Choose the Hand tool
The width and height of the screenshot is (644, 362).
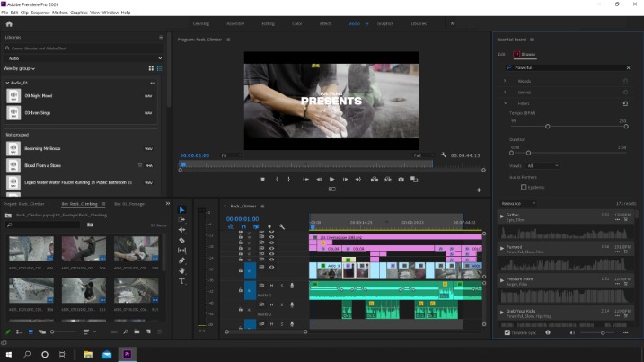[x=182, y=270]
